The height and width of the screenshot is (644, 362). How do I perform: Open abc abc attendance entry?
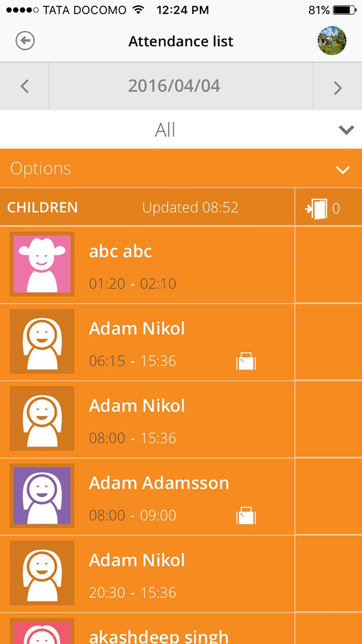pos(147,265)
